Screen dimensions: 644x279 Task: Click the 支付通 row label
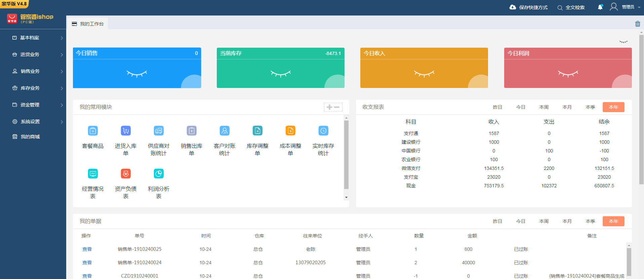coord(411,133)
